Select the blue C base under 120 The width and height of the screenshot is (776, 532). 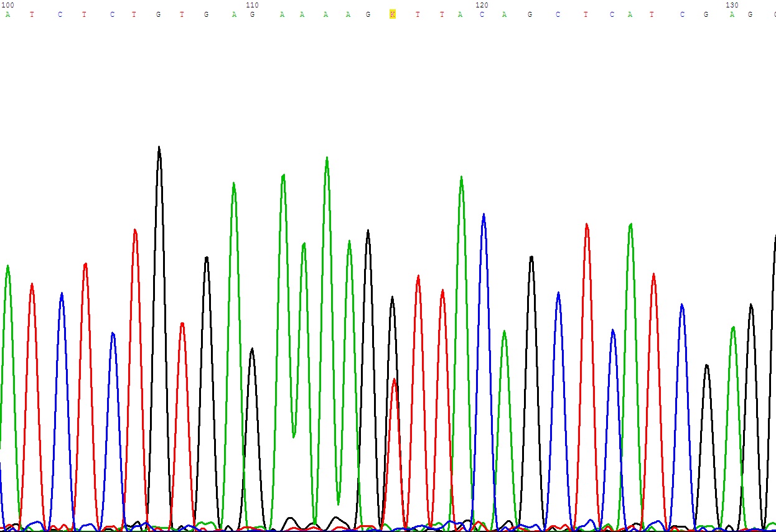(x=482, y=14)
